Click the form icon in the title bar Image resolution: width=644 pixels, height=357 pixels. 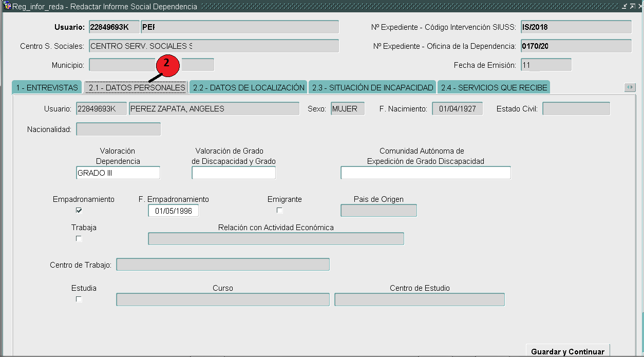8,6
